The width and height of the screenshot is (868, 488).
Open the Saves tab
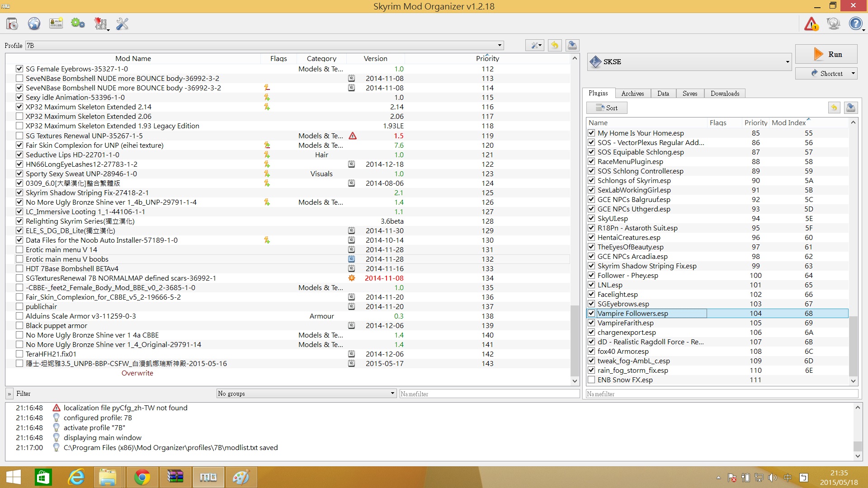pyautogui.click(x=690, y=94)
